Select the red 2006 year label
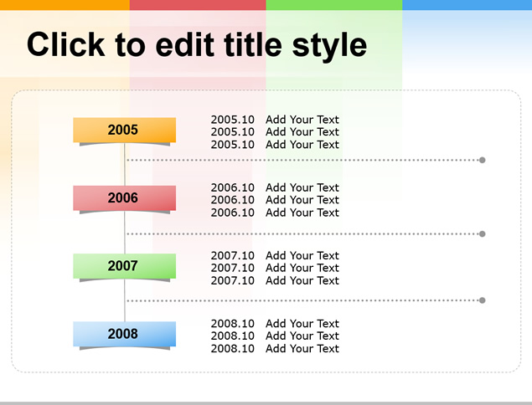Image resolution: width=532 pixels, height=405 pixels. (125, 198)
